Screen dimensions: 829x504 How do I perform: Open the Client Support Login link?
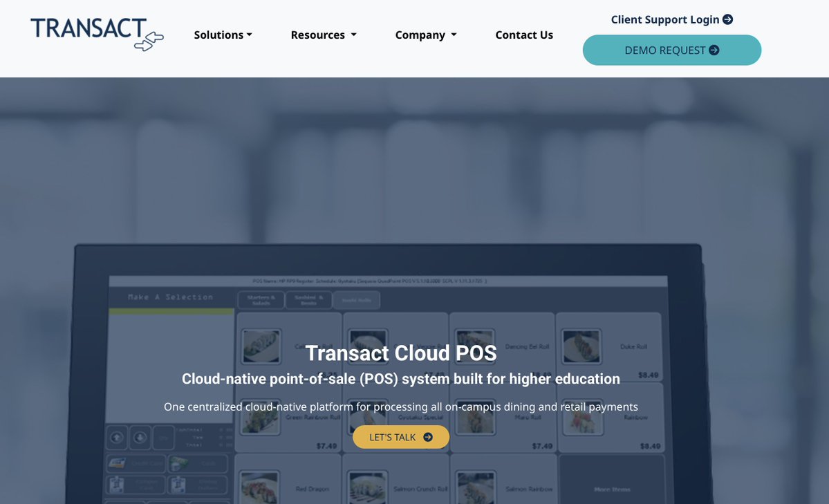[x=672, y=19]
